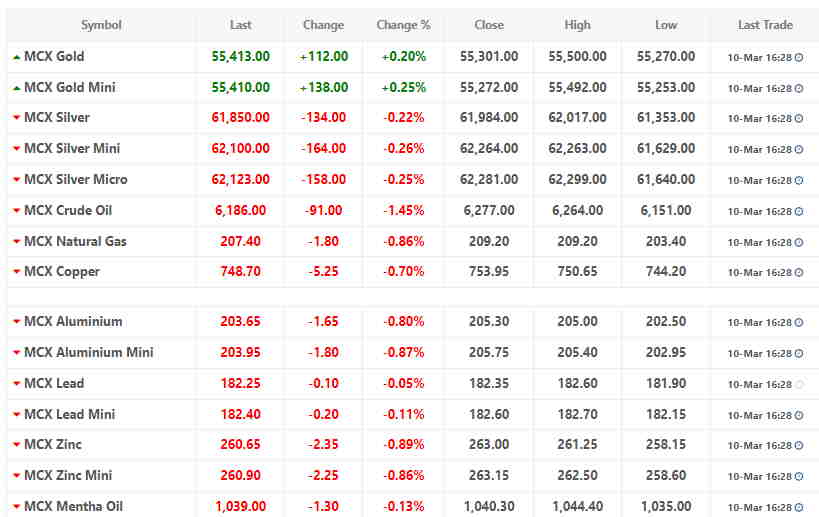Select MCX Gold Mini change +138.00
This screenshot has height=517, width=819.
(x=323, y=87)
